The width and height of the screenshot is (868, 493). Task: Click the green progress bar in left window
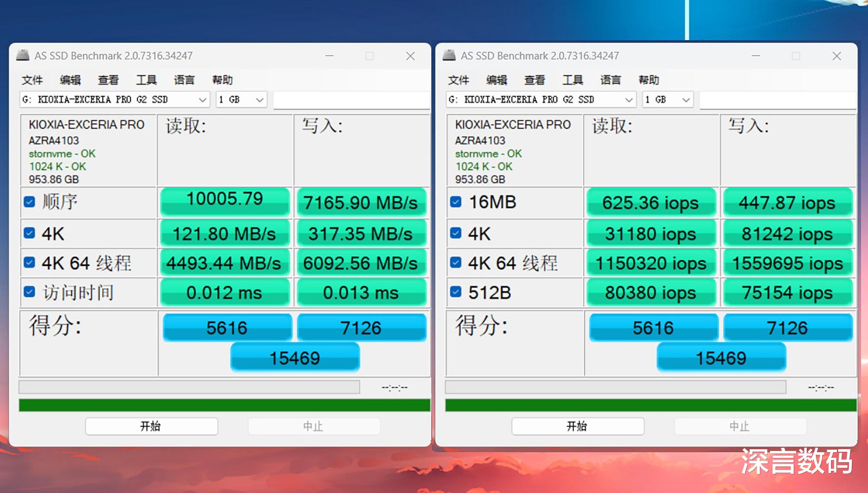(x=224, y=405)
